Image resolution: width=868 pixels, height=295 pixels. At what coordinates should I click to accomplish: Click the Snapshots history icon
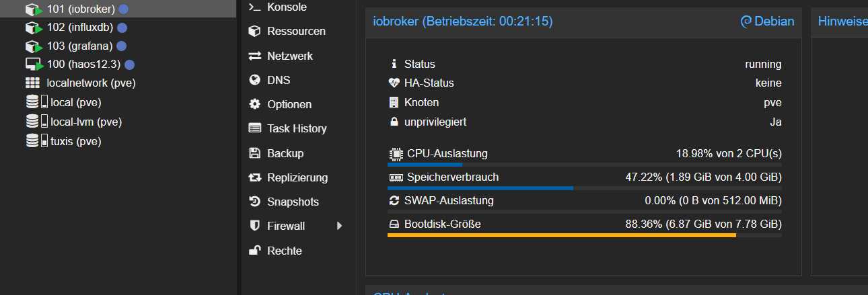pos(254,202)
